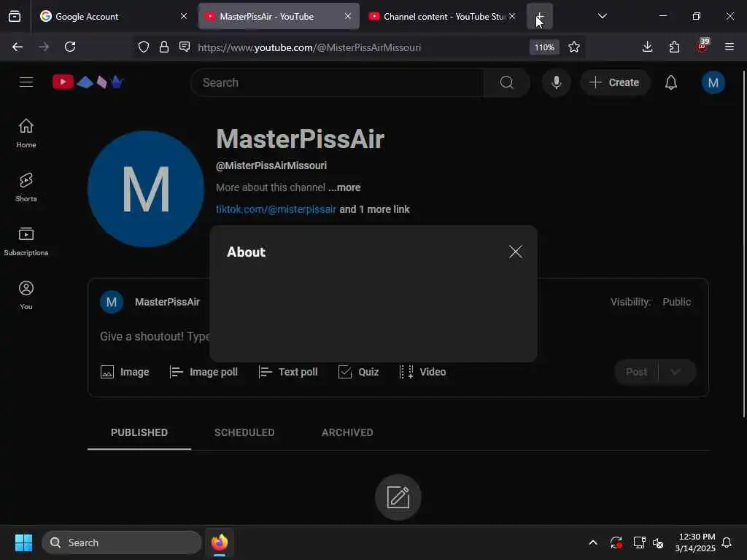747x560 pixels.
Task: Show the 'and 1 more link' details
Action: (x=374, y=209)
